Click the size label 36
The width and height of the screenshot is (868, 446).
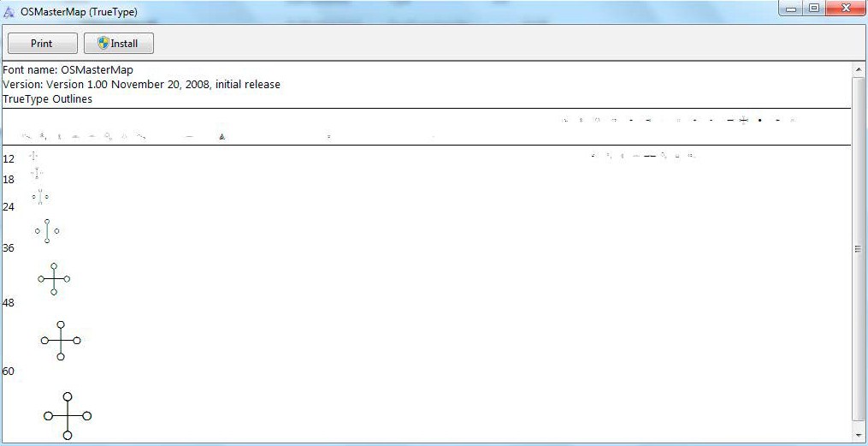pos(9,248)
